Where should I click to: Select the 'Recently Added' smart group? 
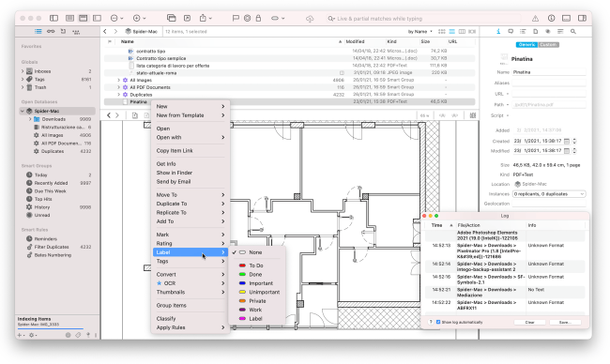pos(51,183)
